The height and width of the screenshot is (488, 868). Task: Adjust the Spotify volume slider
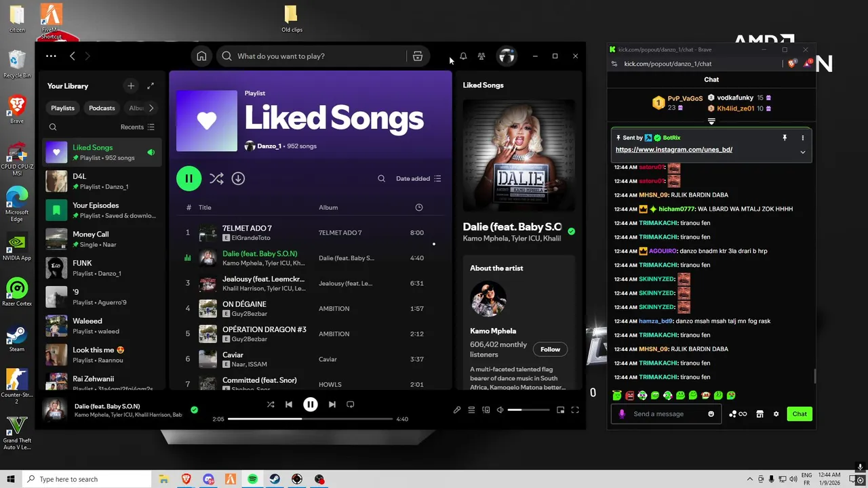[x=528, y=409]
